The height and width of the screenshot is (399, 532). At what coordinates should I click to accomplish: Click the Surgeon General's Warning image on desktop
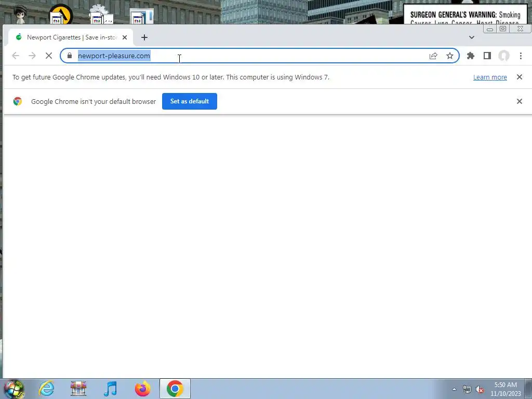(465, 14)
